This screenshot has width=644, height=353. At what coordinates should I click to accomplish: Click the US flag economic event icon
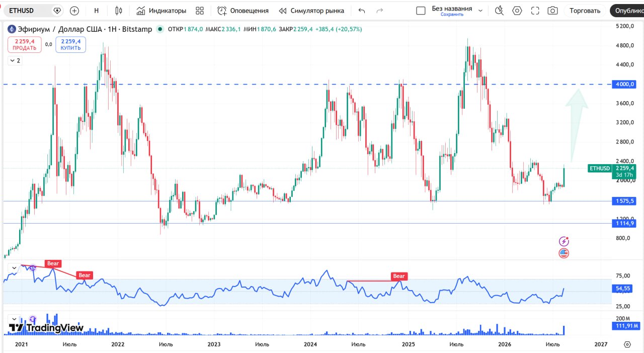point(564,253)
